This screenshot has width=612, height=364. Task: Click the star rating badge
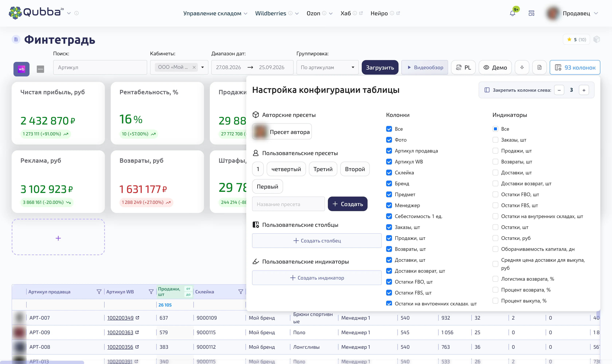(576, 39)
